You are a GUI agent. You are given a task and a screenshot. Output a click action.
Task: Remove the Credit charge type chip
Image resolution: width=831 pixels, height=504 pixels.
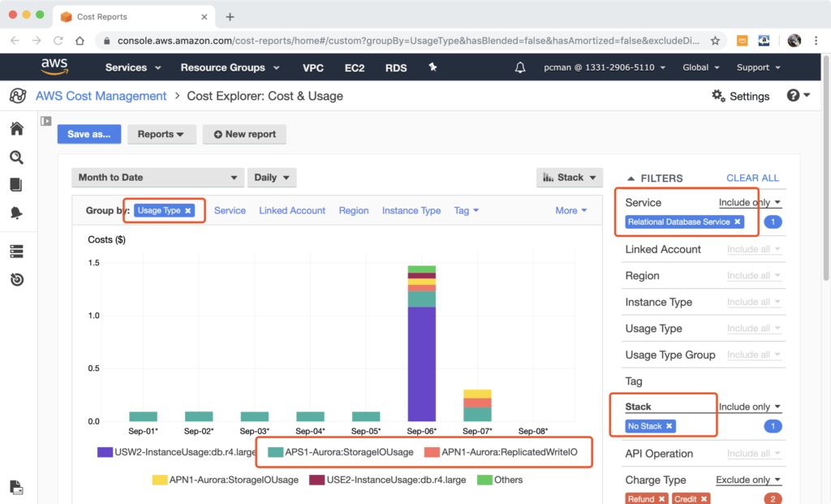(x=704, y=499)
